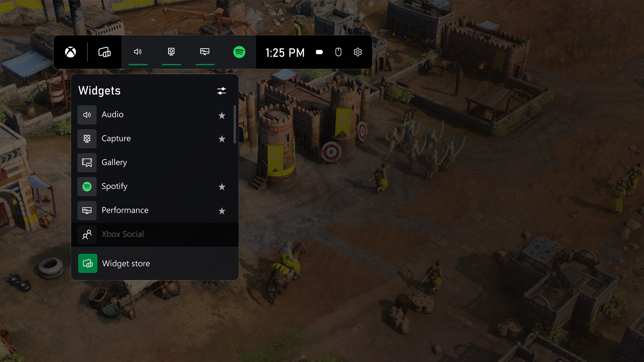This screenshot has width=644, height=362.
Task: Toggle Capture widget as favorite
Action: 222,139
